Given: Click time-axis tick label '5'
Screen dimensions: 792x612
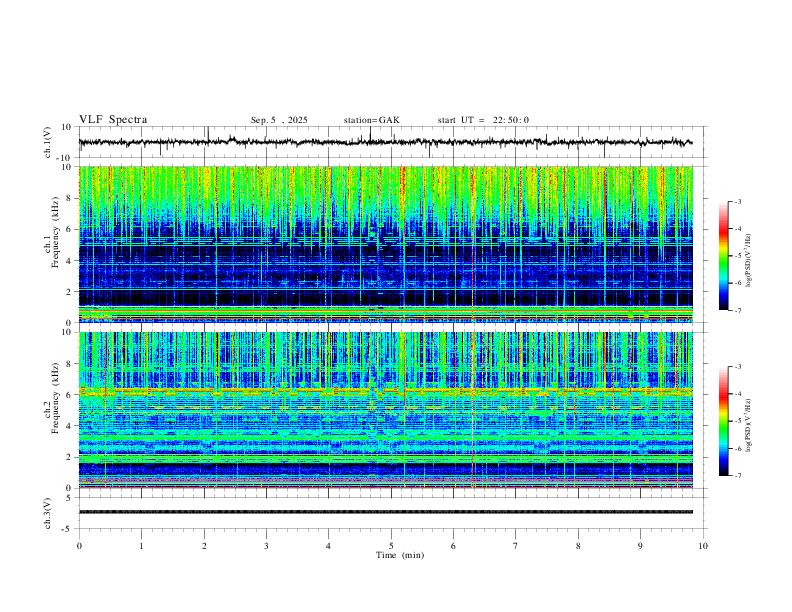Looking at the screenshot, I should point(391,546).
